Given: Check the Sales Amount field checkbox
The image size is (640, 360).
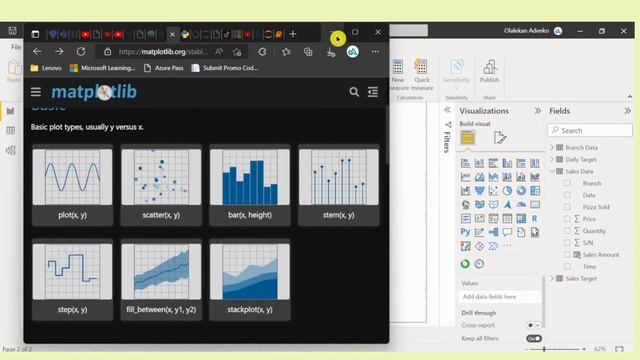Looking at the screenshot, I should click(x=567, y=254).
